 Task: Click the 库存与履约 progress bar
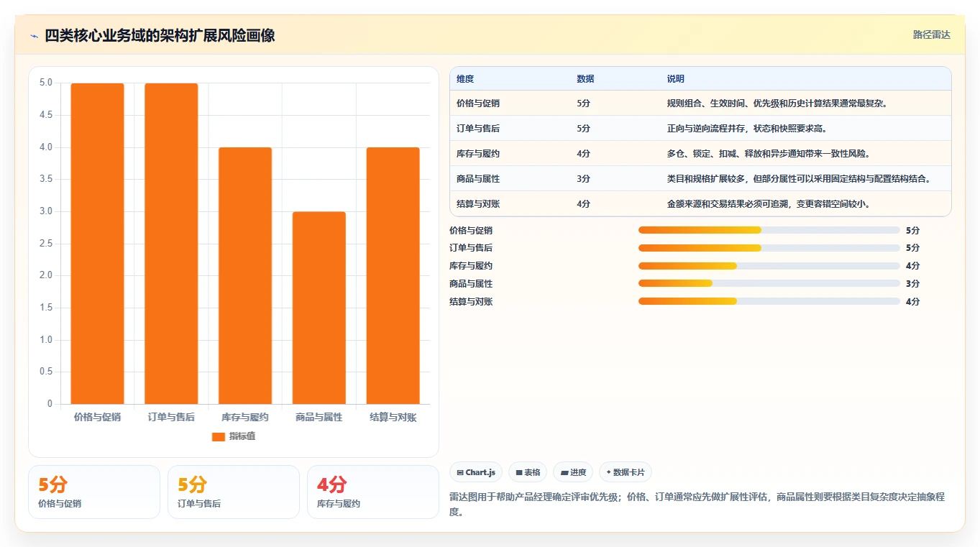769,266
